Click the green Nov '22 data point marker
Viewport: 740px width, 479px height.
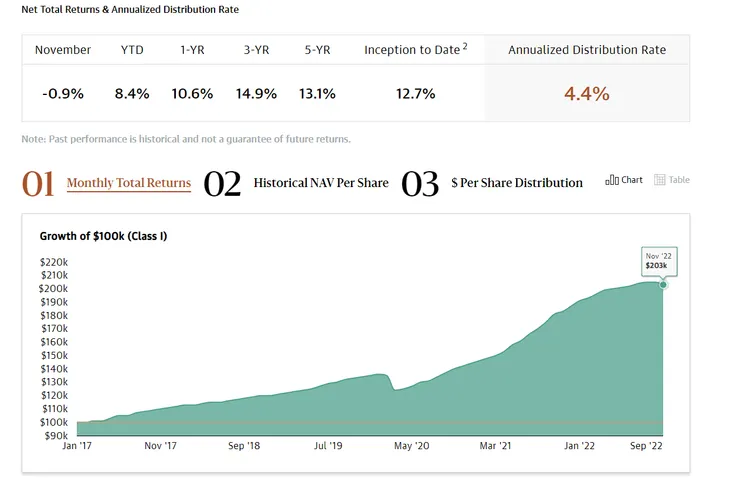pyautogui.click(x=663, y=285)
